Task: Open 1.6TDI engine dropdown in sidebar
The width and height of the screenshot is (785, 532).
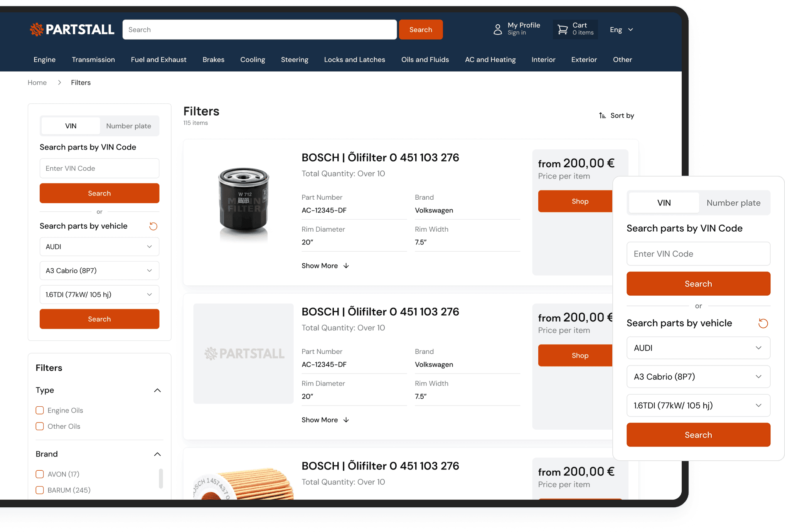Action: pyautogui.click(x=99, y=294)
